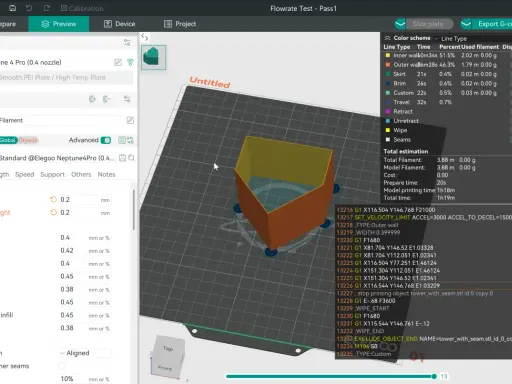
Task: Open Standard @Elegoo Neptune4Pro process preset dropdown
Action: (x=57, y=158)
